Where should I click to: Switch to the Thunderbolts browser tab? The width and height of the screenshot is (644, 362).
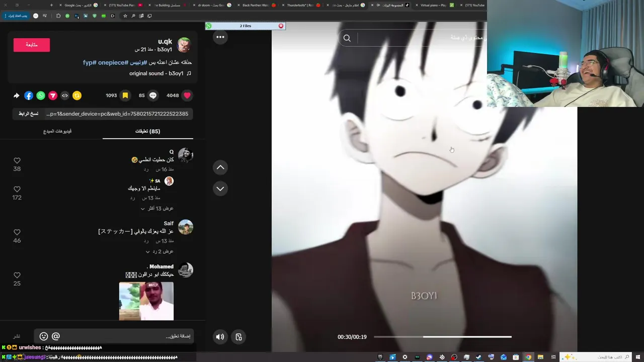pyautogui.click(x=301, y=5)
